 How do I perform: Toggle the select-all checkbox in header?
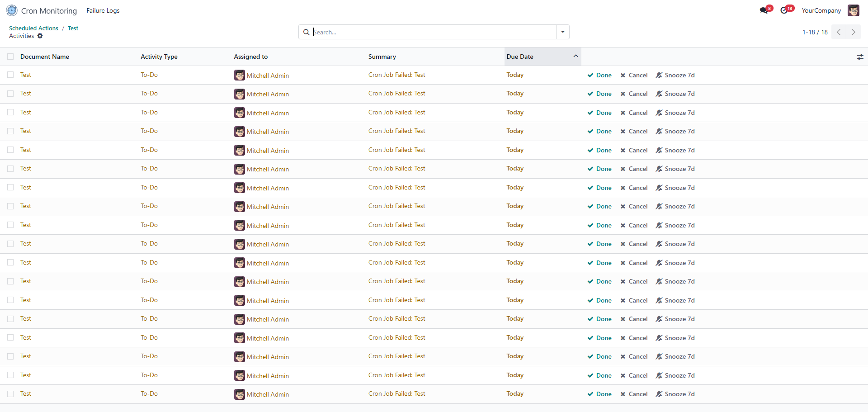tap(10, 57)
